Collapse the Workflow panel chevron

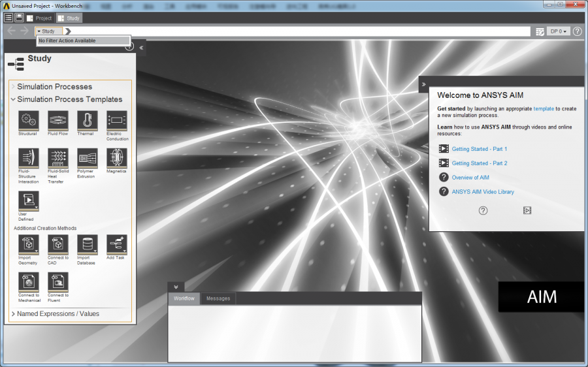[x=176, y=287]
